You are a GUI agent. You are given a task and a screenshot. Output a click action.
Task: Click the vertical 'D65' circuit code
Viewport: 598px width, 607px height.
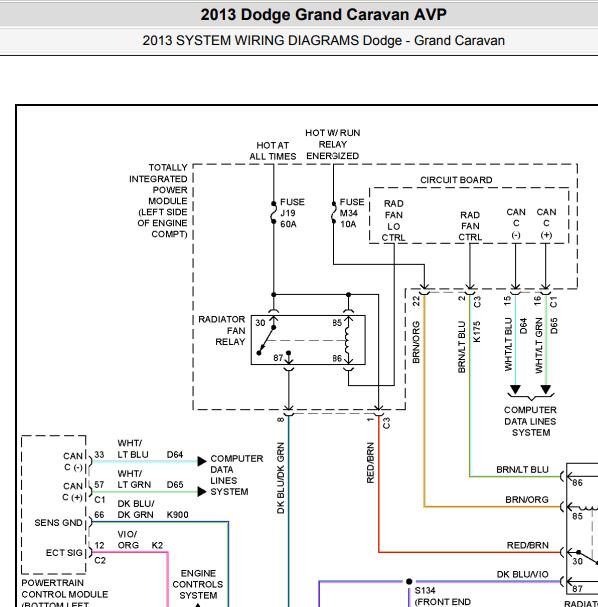(554, 326)
